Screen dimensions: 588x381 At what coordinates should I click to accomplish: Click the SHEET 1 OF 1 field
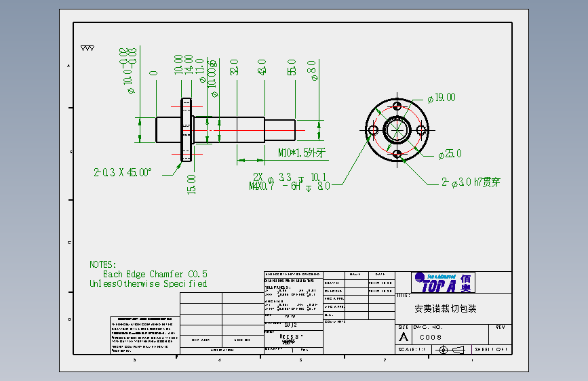point(491,350)
